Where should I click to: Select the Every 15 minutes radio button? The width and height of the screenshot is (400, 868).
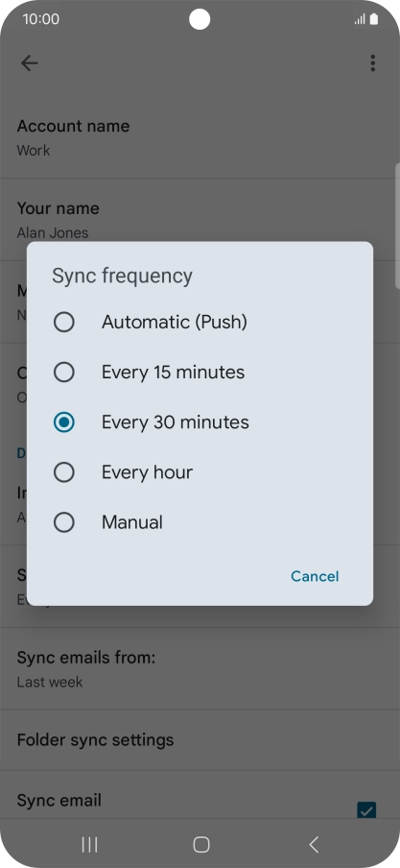(x=64, y=372)
